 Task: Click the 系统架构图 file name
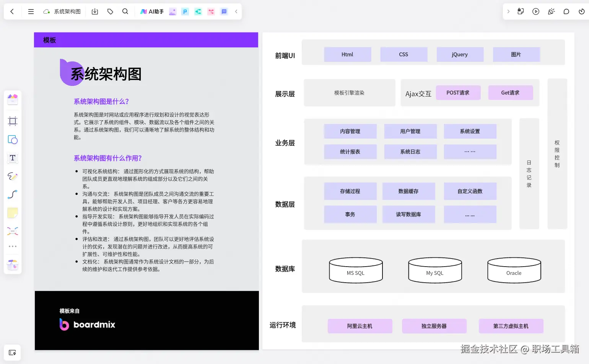pos(68,11)
